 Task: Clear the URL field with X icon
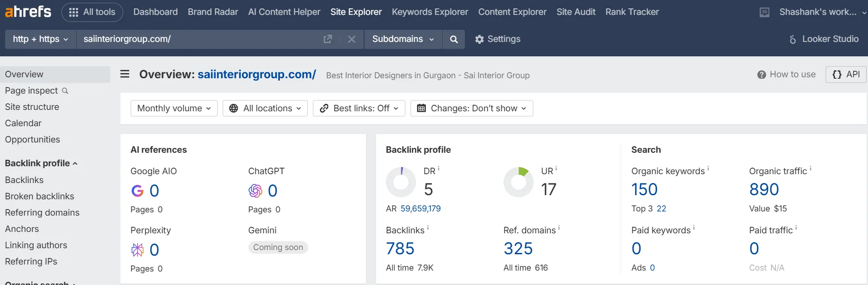tap(351, 40)
